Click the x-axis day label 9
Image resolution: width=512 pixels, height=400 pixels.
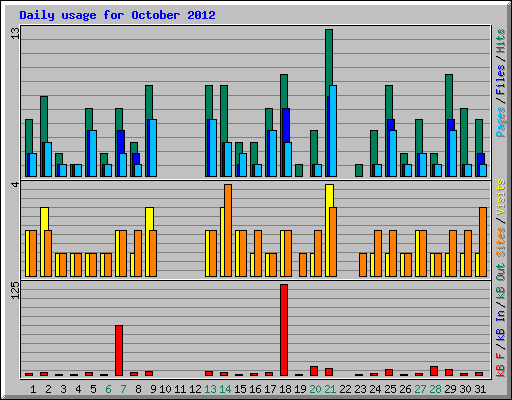point(153,389)
